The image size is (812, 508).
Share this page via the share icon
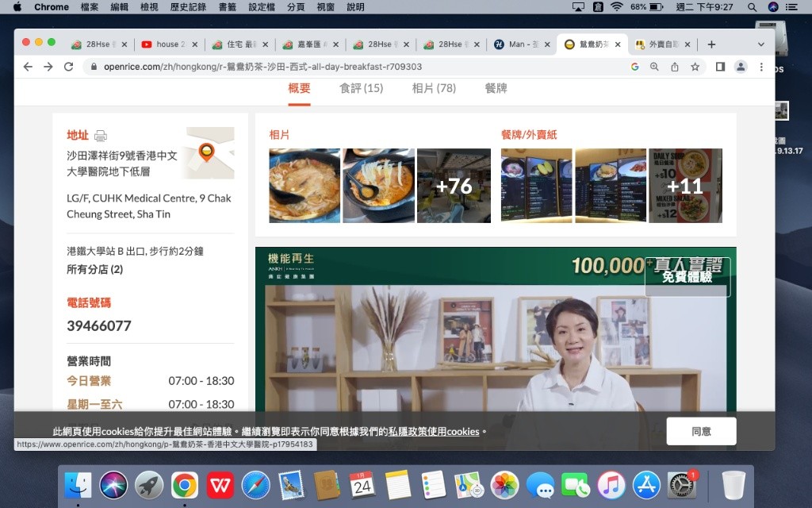point(675,67)
